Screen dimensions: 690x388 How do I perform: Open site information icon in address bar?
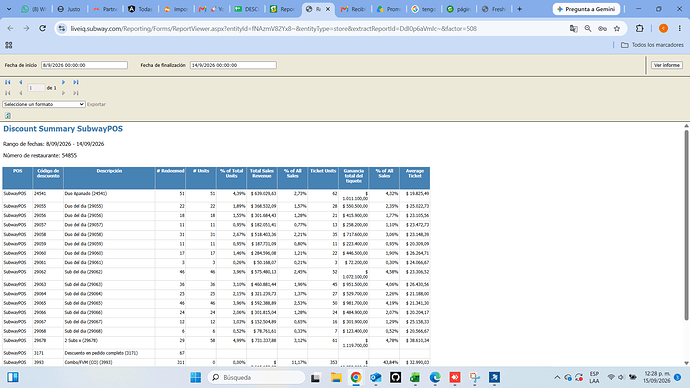[62, 28]
